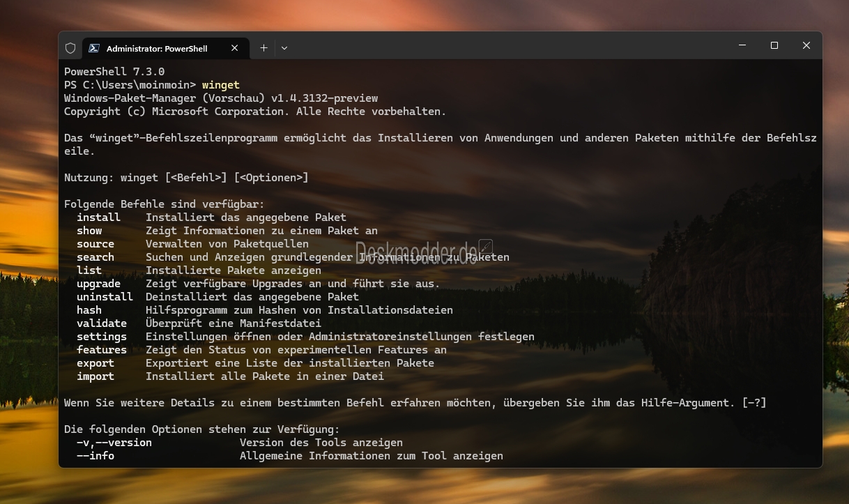Click 'Allgemeine Informationen zum Tool anzeigen' text

372,456
